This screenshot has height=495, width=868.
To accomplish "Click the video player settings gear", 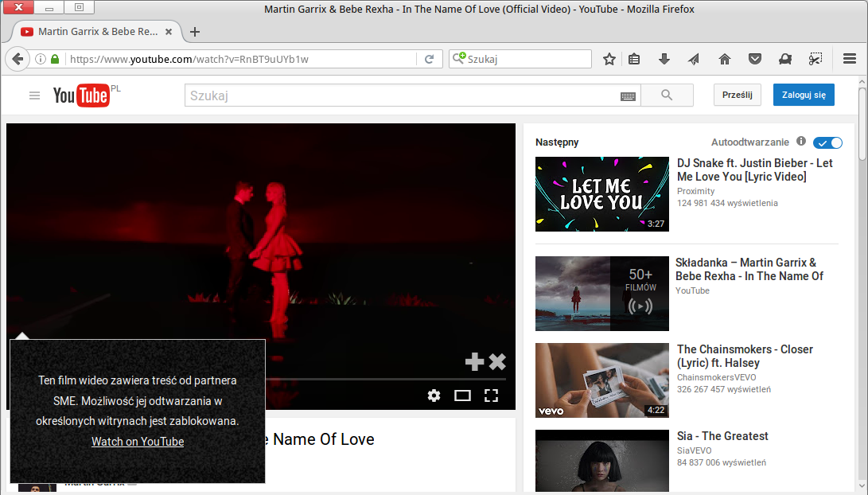I will pyautogui.click(x=434, y=396).
